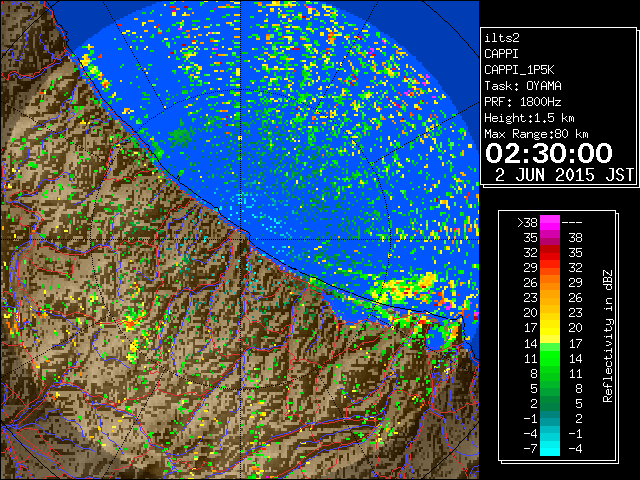The image size is (640, 480).
Task: Click the green 8 legend color block
Action: [x=550, y=373]
